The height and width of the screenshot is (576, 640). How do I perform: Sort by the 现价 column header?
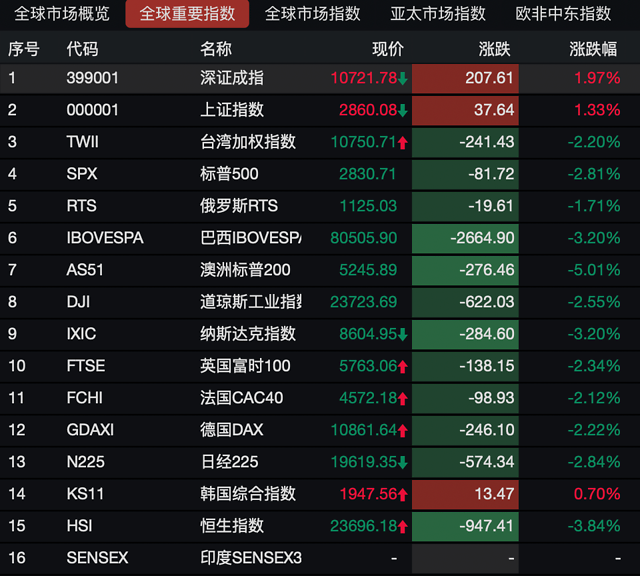coord(388,49)
